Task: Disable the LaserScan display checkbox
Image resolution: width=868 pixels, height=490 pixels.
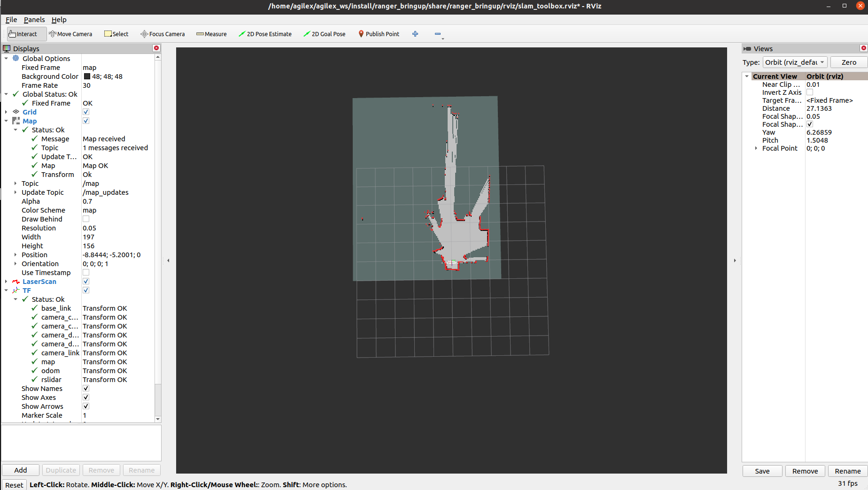Action: 86,282
